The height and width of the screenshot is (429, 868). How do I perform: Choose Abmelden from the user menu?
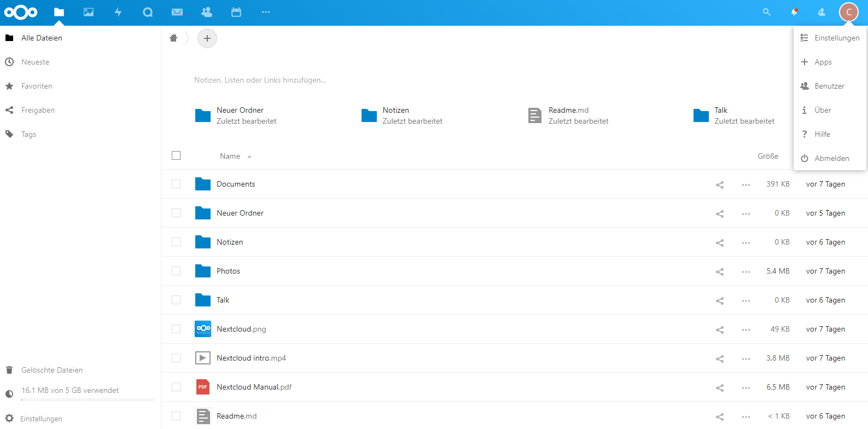click(831, 158)
